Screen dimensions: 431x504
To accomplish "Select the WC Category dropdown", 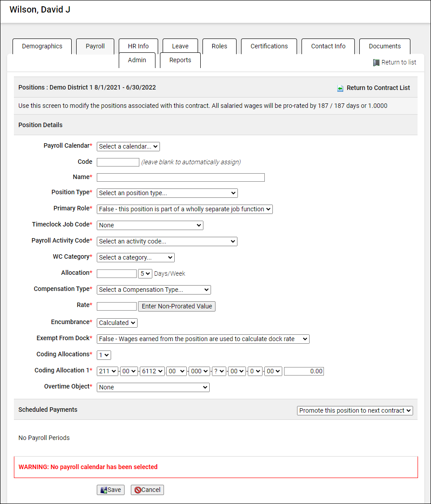I will click(135, 257).
